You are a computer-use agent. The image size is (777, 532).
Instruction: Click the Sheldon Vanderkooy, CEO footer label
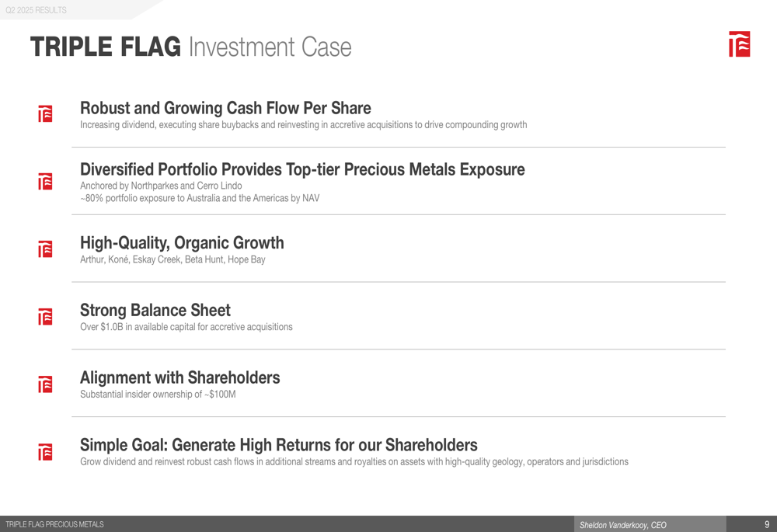[623, 525]
